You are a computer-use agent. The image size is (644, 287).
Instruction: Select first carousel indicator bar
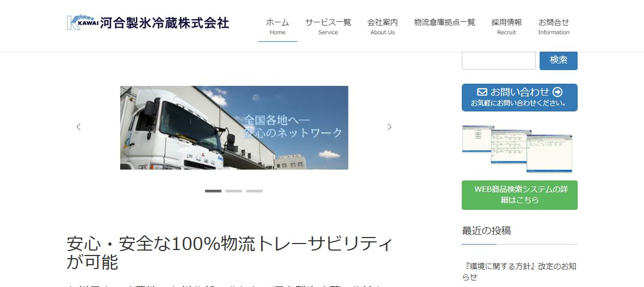(213, 191)
